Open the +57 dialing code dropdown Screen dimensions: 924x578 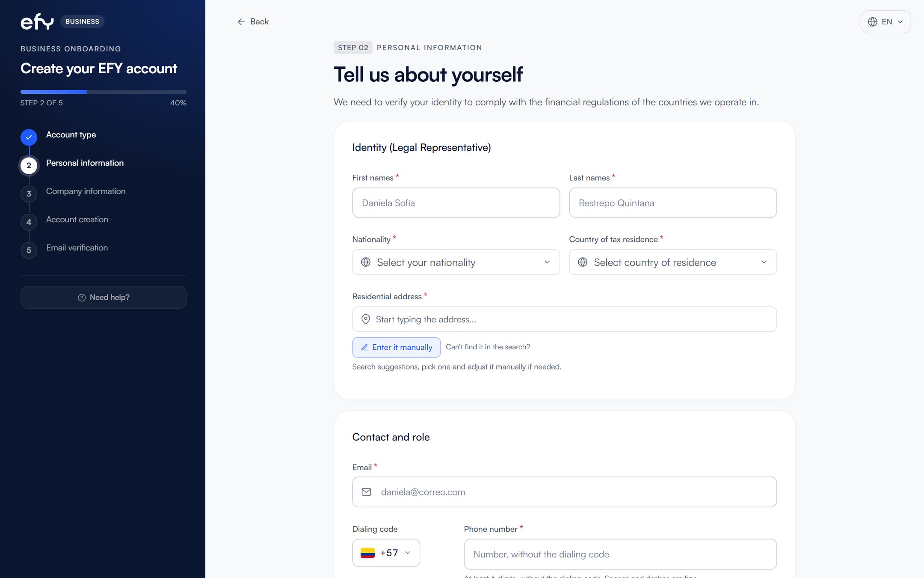click(x=386, y=553)
